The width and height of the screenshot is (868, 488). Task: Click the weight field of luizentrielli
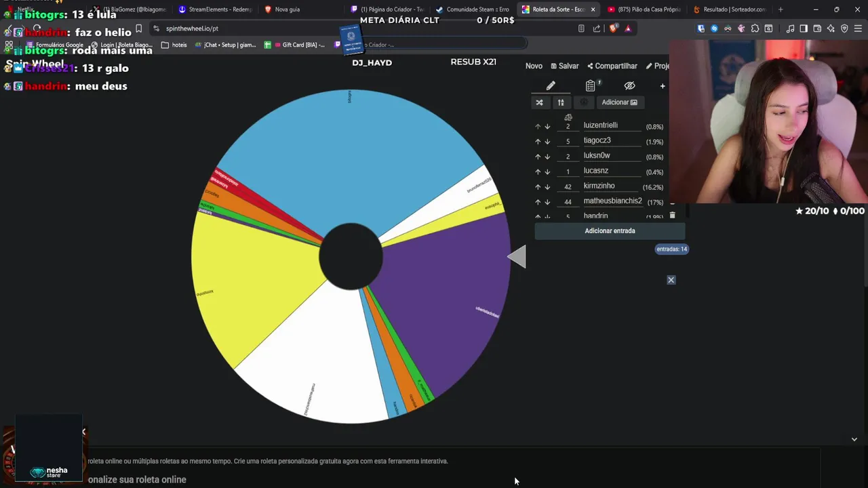568,127
